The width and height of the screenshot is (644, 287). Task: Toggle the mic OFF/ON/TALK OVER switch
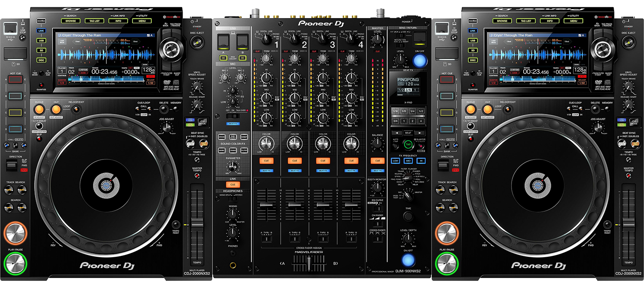click(x=233, y=115)
